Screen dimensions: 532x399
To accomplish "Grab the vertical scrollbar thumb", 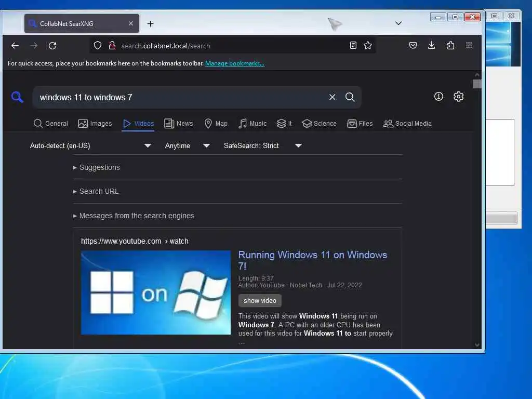I will (x=477, y=84).
